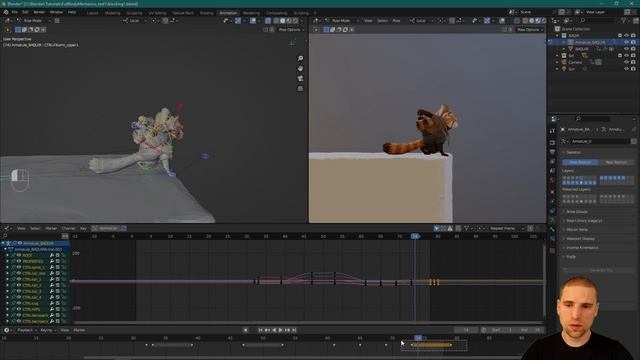640x360 pixels.
Task: Click the zoom magnifier gizmo in left viewport
Action: tap(300, 59)
